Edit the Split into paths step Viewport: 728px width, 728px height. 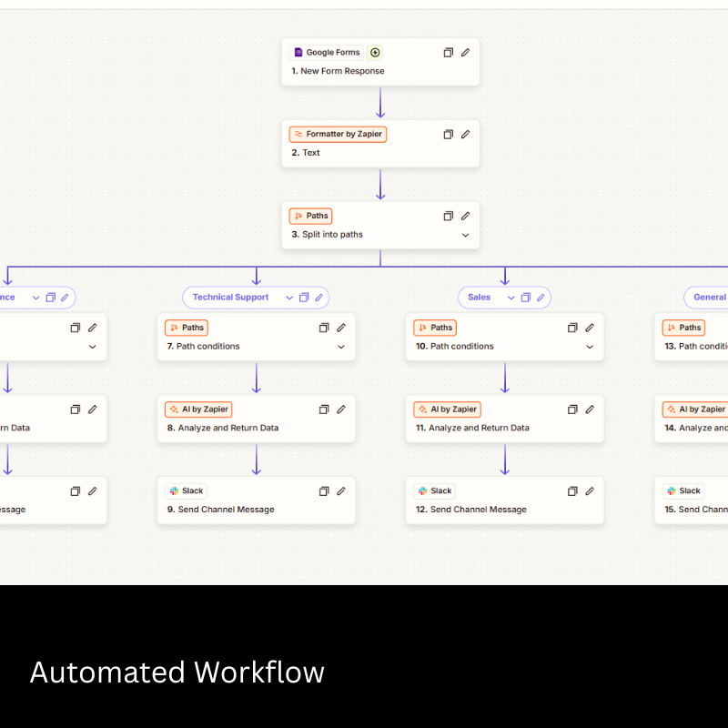point(465,216)
